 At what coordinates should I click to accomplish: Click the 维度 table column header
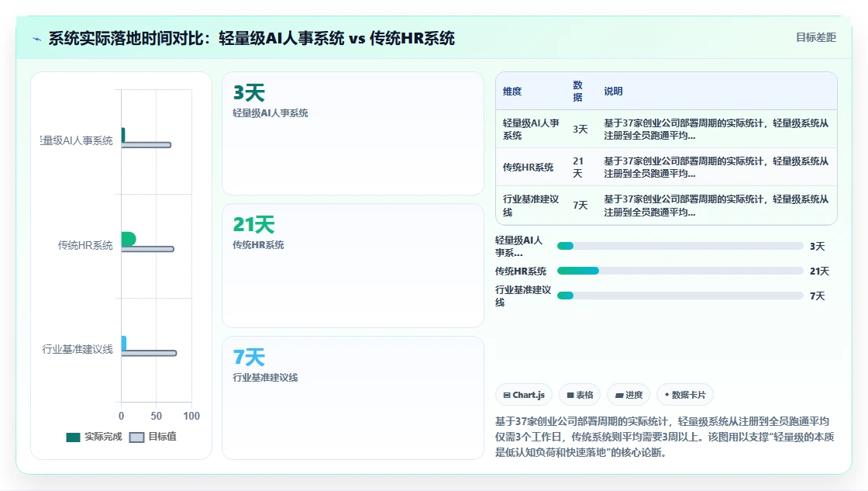click(x=512, y=92)
